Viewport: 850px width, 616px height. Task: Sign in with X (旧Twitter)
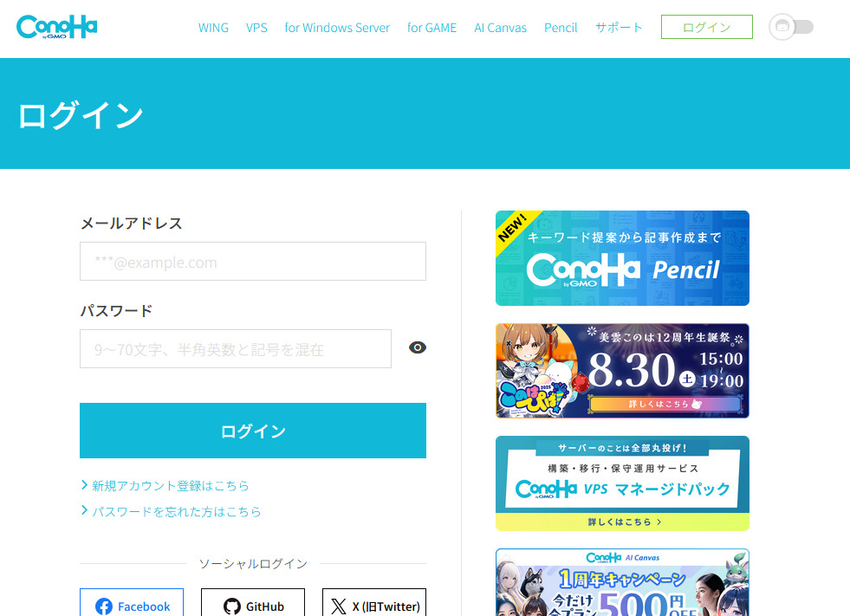(374, 606)
